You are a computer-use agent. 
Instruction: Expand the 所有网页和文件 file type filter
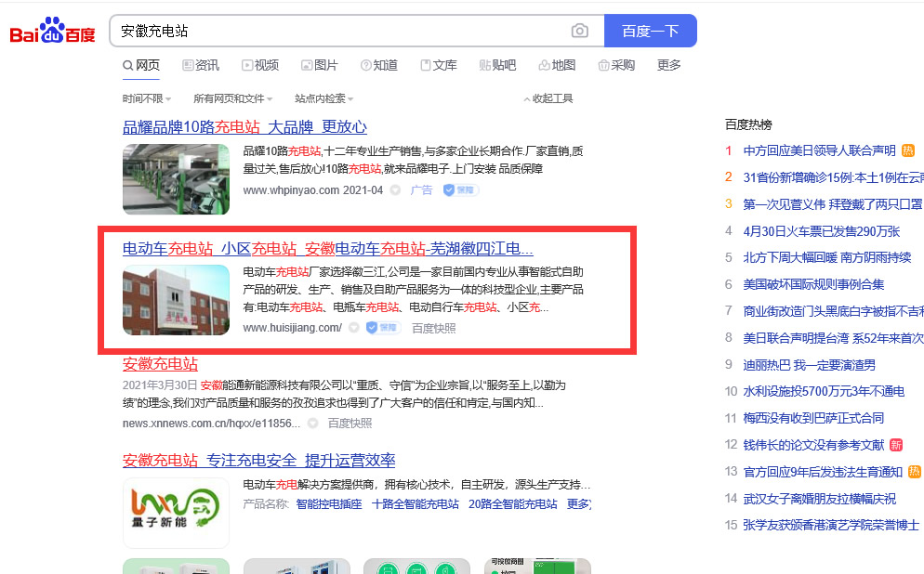click(x=232, y=98)
